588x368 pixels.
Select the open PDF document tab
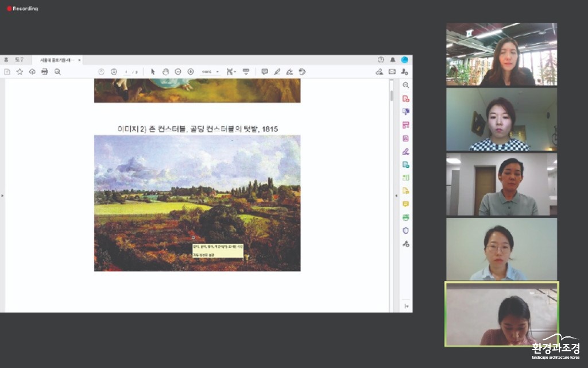tap(57, 60)
